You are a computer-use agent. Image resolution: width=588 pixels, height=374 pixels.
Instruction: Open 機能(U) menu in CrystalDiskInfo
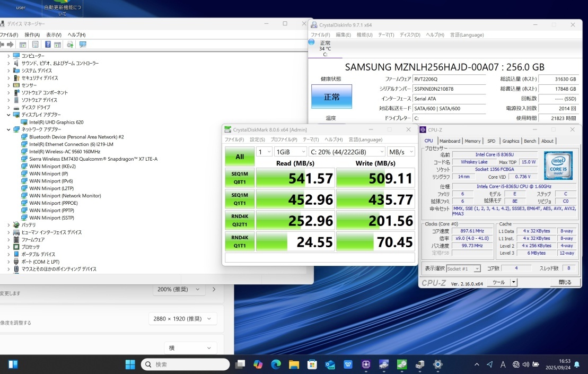point(364,35)
